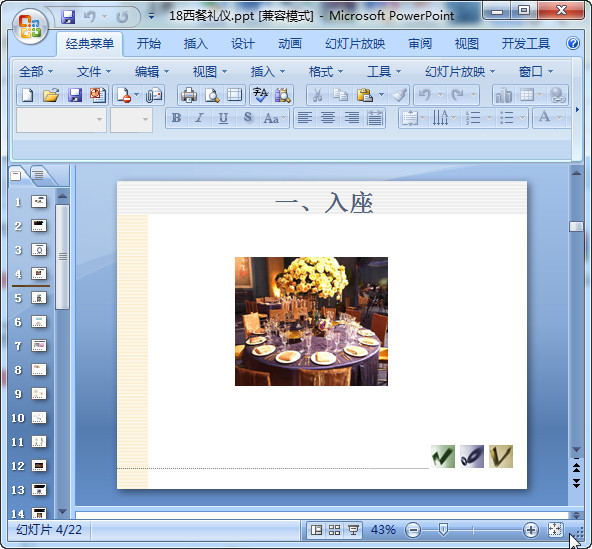
Task: Click fit slide to window icon
Action: pos(555,530)
